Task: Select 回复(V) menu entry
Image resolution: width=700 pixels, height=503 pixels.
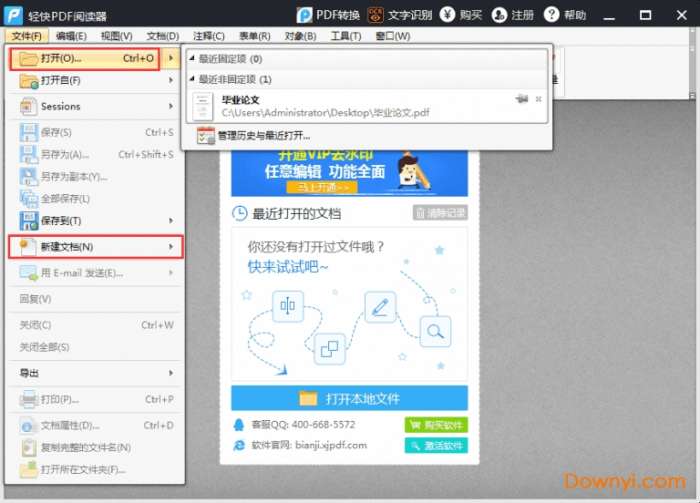Action: click(95, 299)
